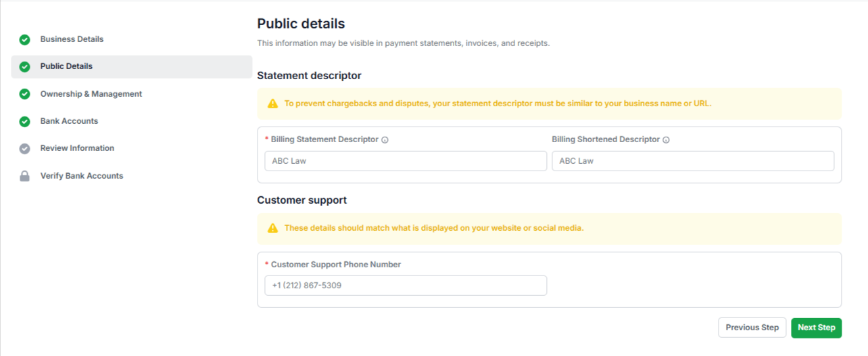
Task: Click the Next Step button
Action: (x=817, y=328)
